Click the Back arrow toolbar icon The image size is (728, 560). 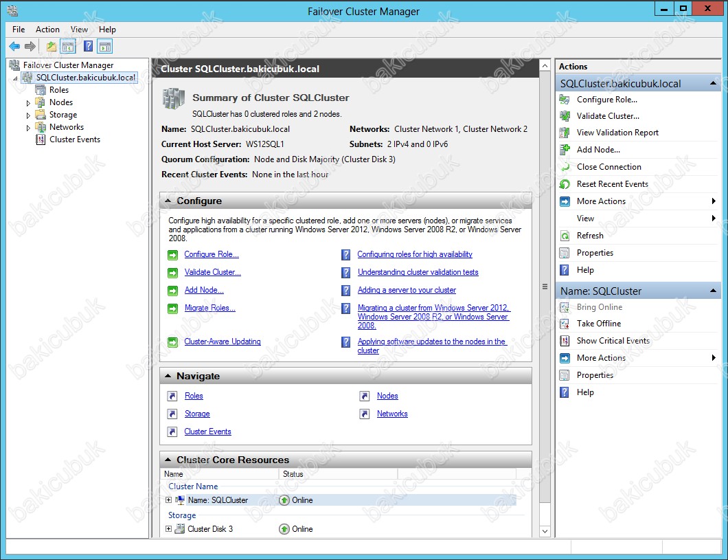tap(14, 47)
